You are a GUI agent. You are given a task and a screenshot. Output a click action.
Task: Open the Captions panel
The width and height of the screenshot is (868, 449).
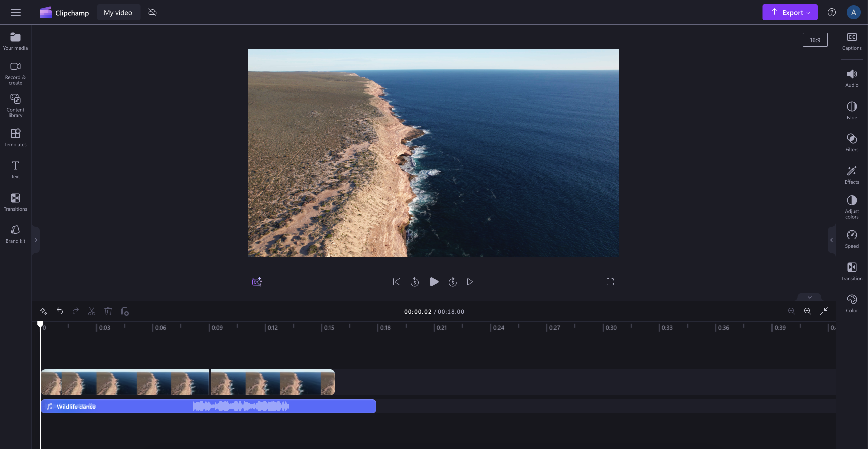click(852, 41)
